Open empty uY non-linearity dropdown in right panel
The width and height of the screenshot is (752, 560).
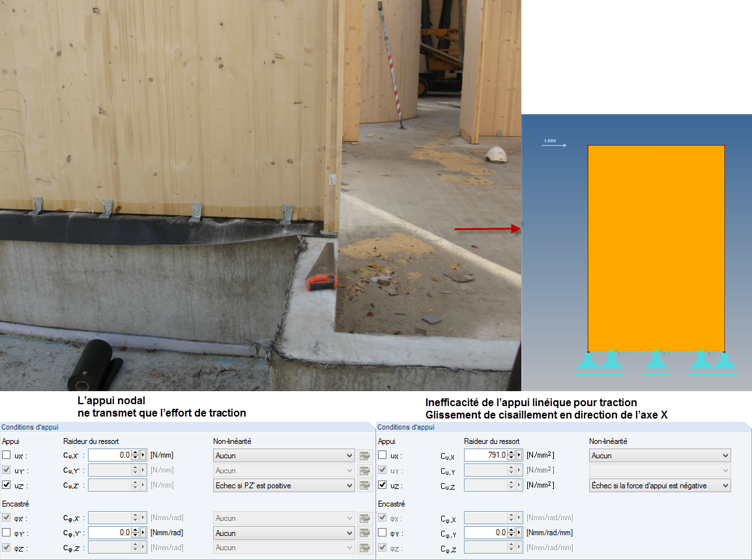tap(660, 470)
